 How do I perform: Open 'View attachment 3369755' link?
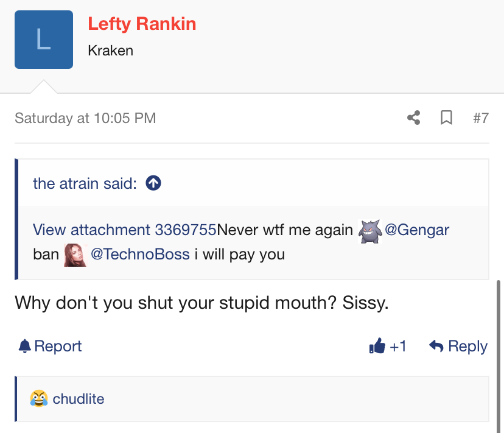click(124, 230)
